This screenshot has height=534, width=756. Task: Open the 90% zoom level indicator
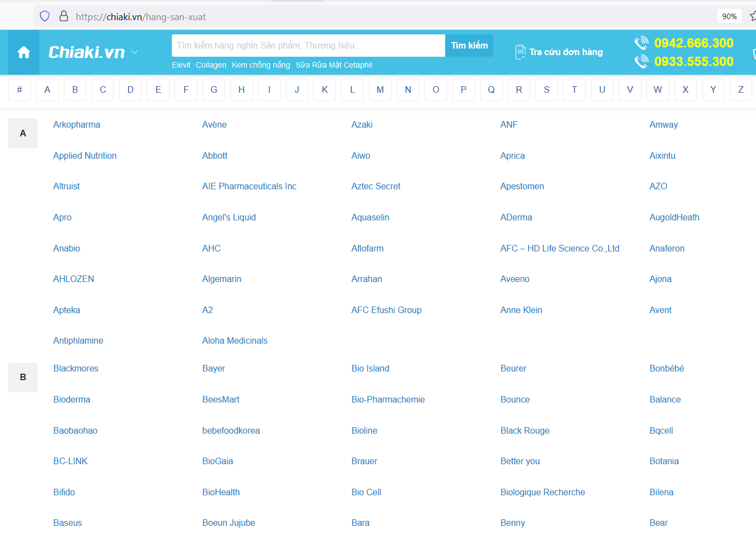[x=729, y=16]
